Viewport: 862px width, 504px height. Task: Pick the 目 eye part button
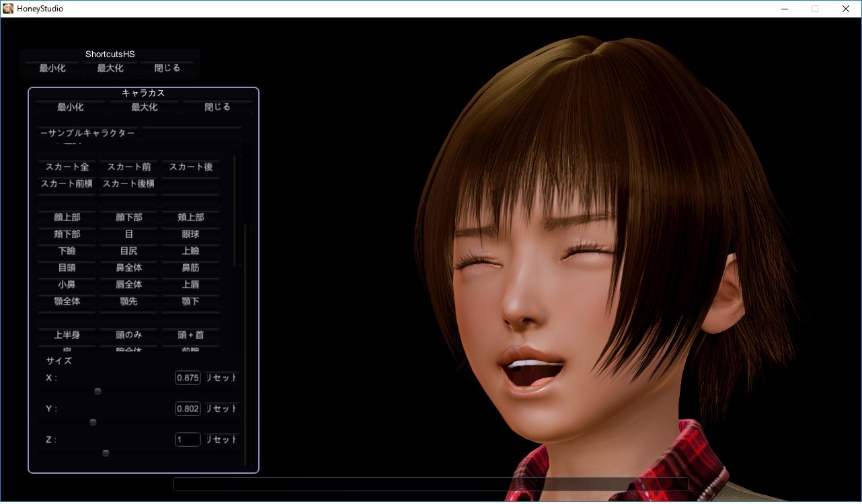pyautogui.click(x=129, y=234)
